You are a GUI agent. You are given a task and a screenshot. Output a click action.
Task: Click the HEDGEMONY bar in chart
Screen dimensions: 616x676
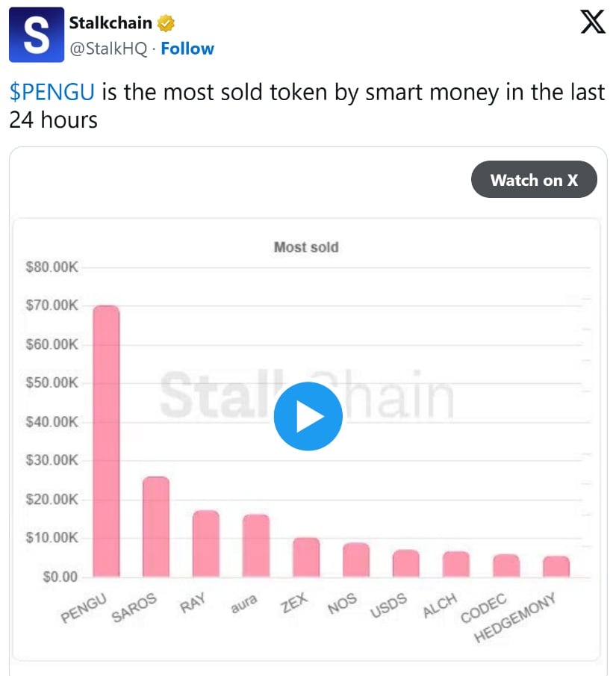(556, 566)
